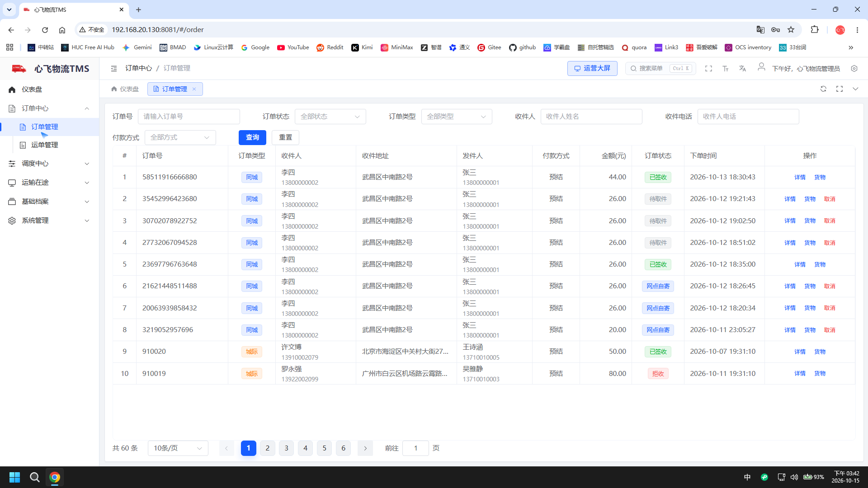Screen dimensions: 868x488
Task: Open the Kimi bookmark
Action: 362,47
